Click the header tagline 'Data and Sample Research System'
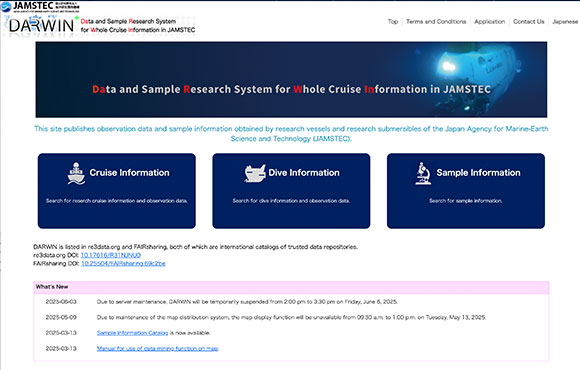580x370 pixels. (x=128, y=21)
